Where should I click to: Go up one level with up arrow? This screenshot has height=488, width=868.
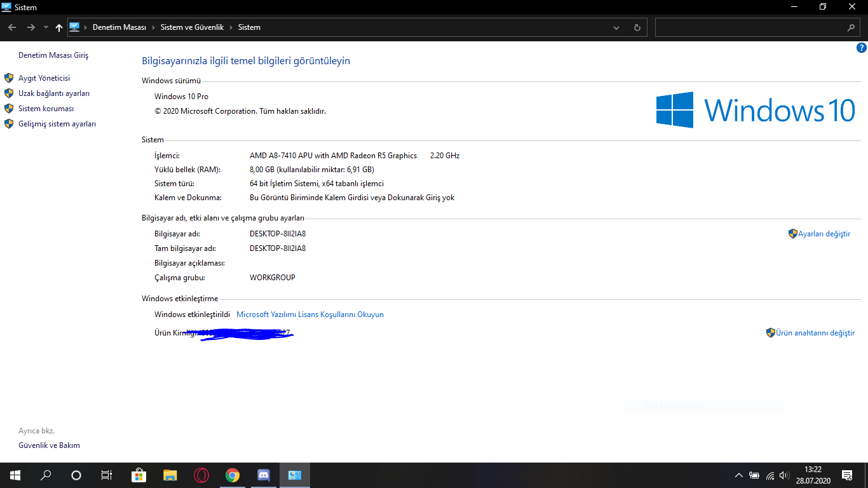pyautogui.click(x=59, y=27)
